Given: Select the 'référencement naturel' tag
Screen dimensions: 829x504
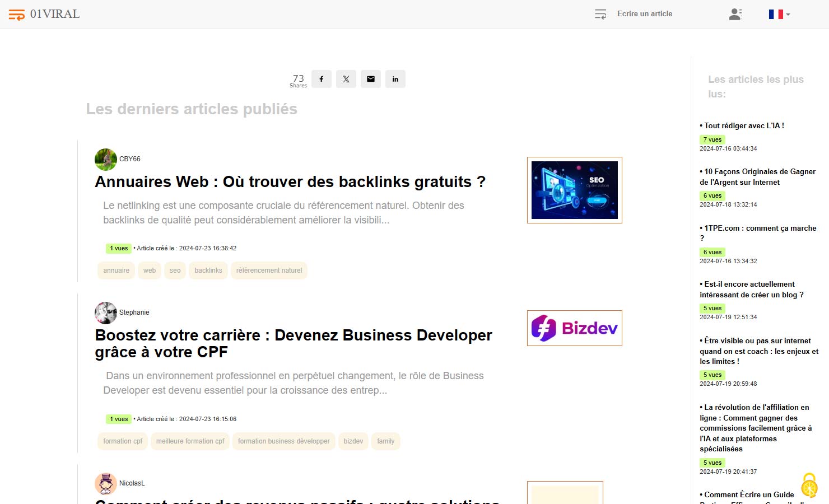Looking at the screenshot, I should [x=269, y=270].
